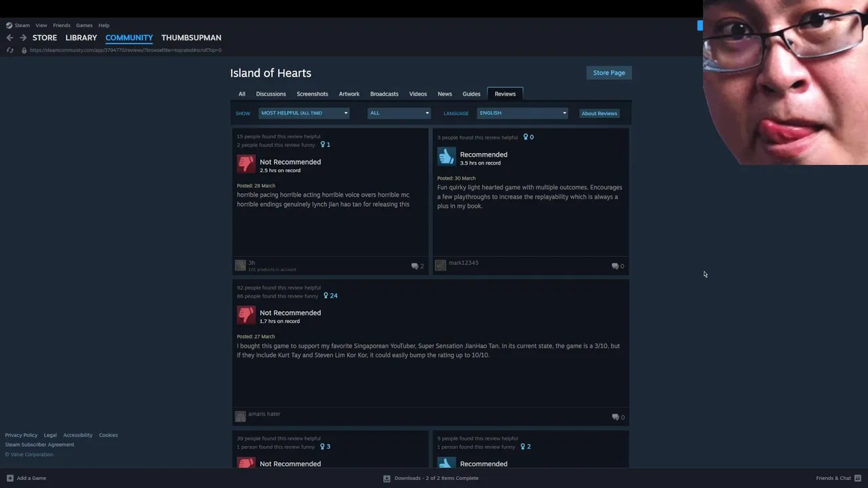Open Friends & Chat icon

coord(858,478)
